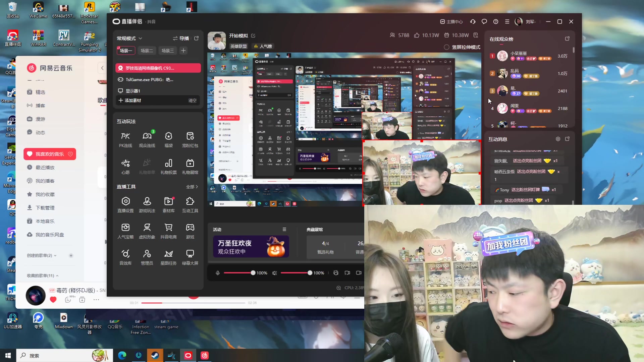Collapse 收藏的歌单(11) in NetEase
Viewport: 644px width, 362px height.
pos(43,276)
